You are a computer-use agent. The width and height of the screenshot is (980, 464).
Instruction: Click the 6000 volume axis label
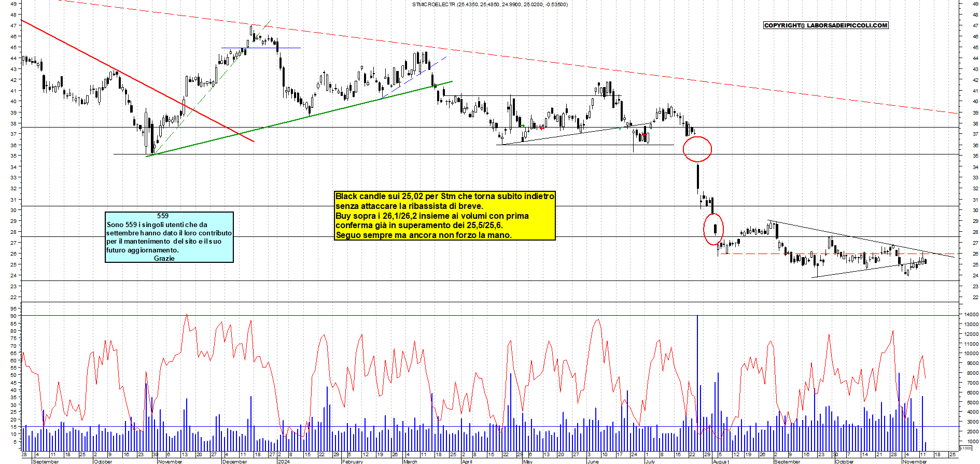[972, 393]
